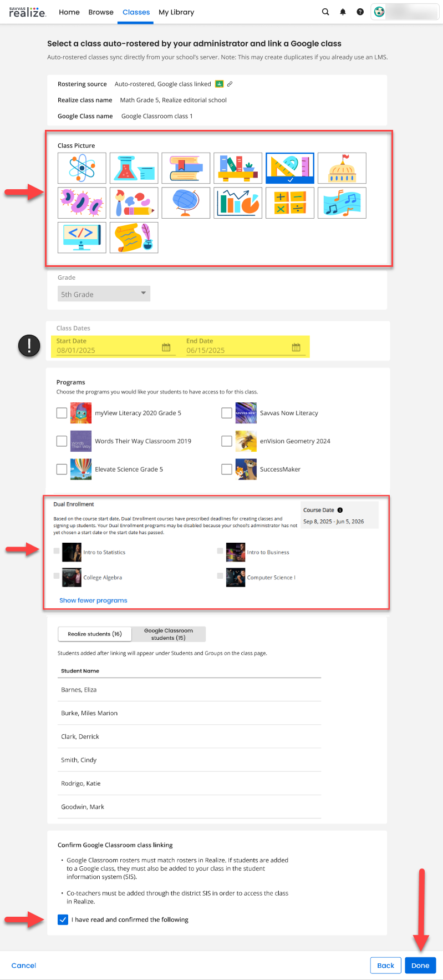The width and height of the screenshot is (443, 980).
Task: Click the Google Classroom linked icon
Action: [219, 84]
